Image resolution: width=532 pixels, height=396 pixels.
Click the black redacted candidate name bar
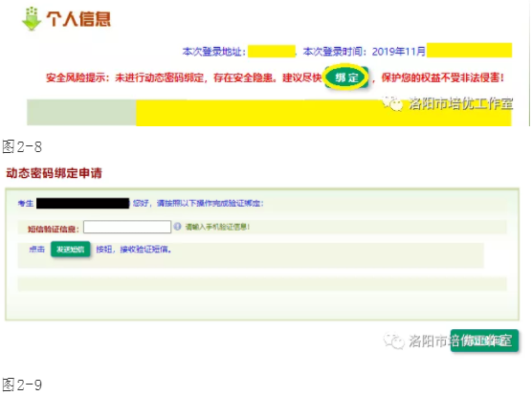coord(83,203)
